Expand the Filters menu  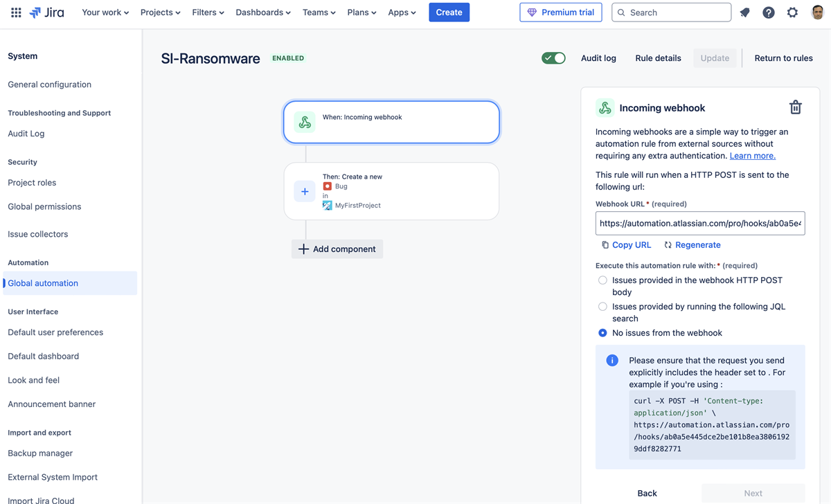[208, 12]
